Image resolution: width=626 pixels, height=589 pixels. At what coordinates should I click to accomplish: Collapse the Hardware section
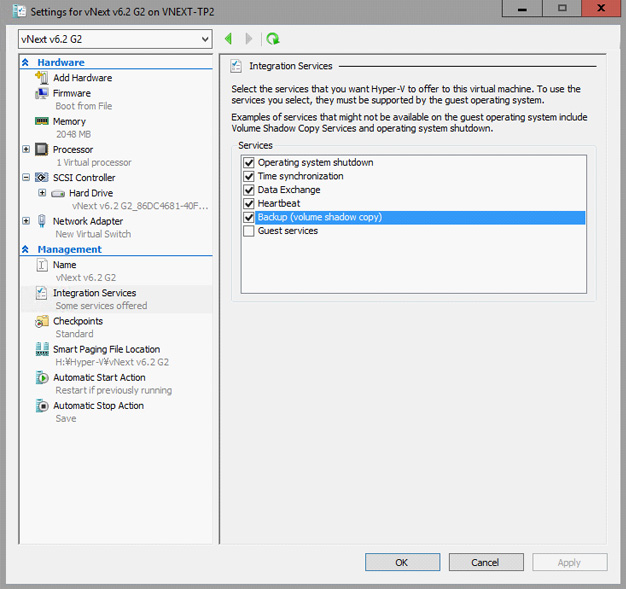coord(25,62)
